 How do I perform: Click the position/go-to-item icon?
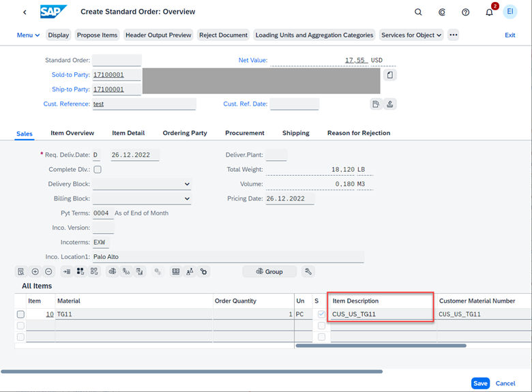pos(67,271)
